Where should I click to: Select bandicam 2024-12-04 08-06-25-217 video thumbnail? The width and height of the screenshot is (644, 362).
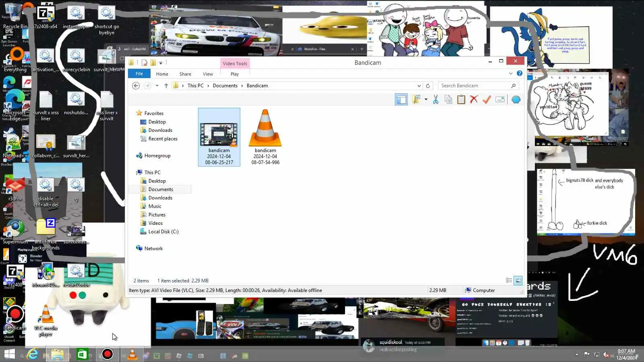point(219,137)
